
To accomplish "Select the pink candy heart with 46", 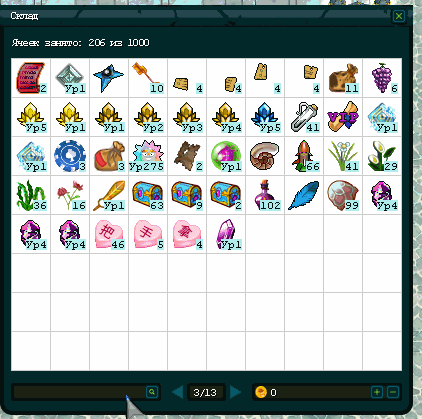I will (x=109, y=234).
